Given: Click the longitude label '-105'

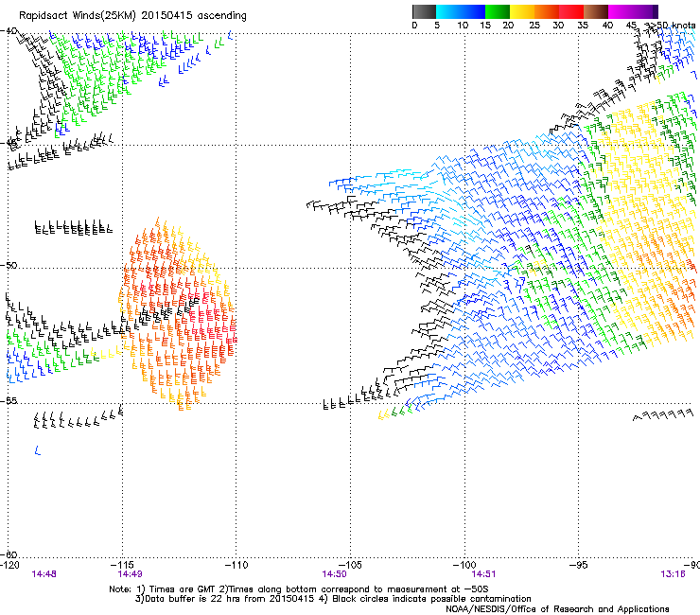Looking at the screenshot, I should [350, 565].
